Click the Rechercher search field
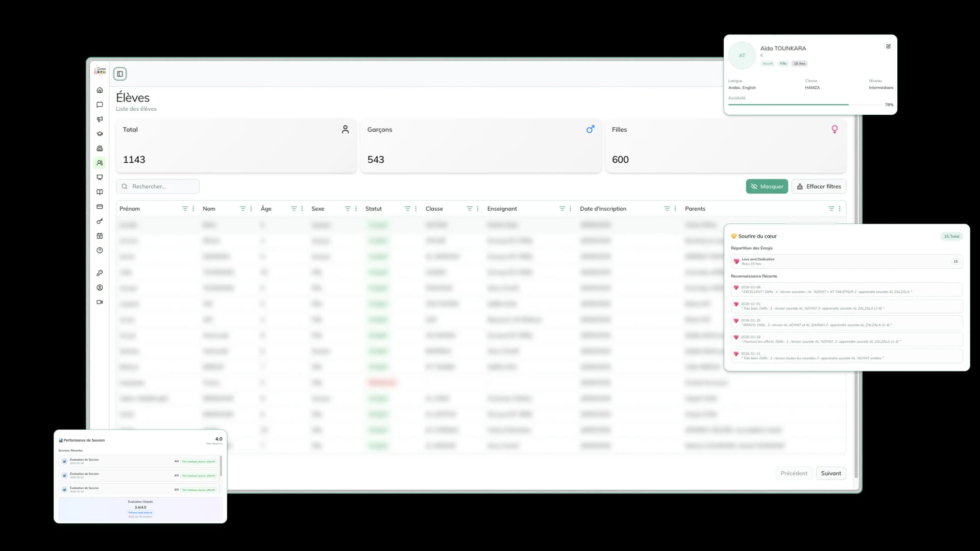The image size is (980, 551). (x=158, y=187)
